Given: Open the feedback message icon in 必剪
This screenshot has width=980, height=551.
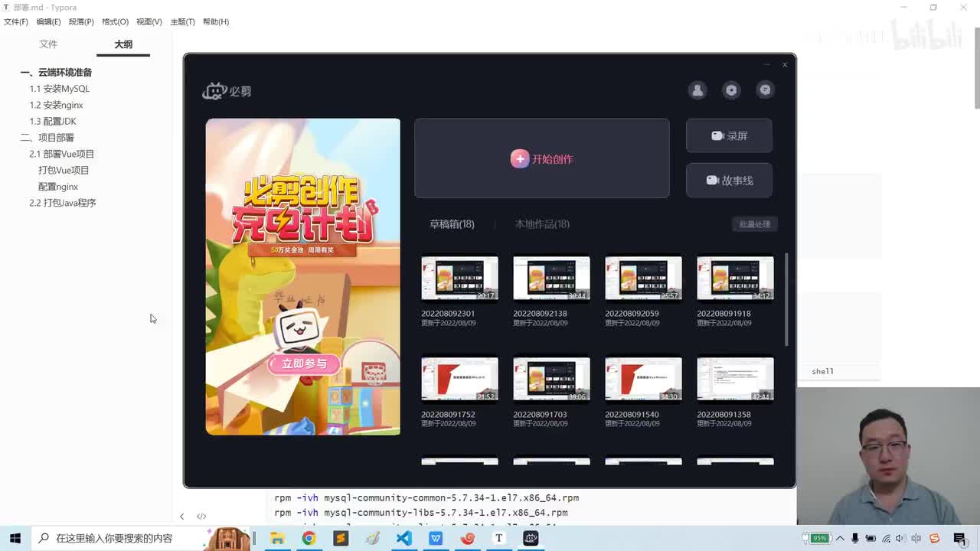Looking at the screenshot, I should pos(765,90).
